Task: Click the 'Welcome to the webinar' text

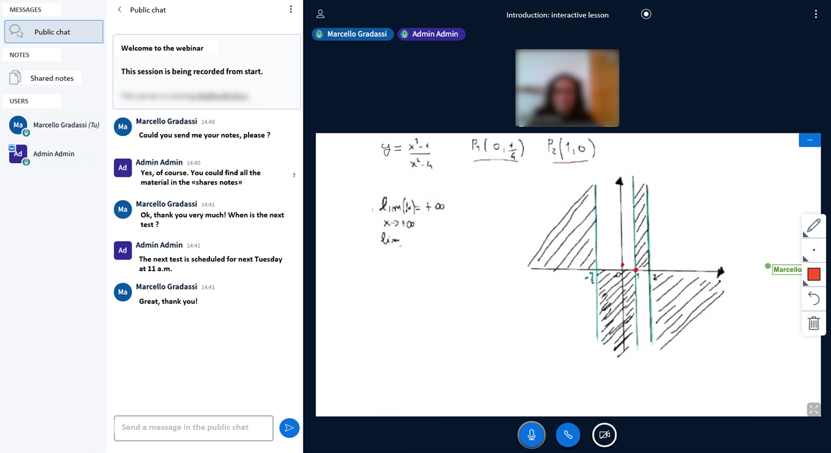Action: coord(162,48)
